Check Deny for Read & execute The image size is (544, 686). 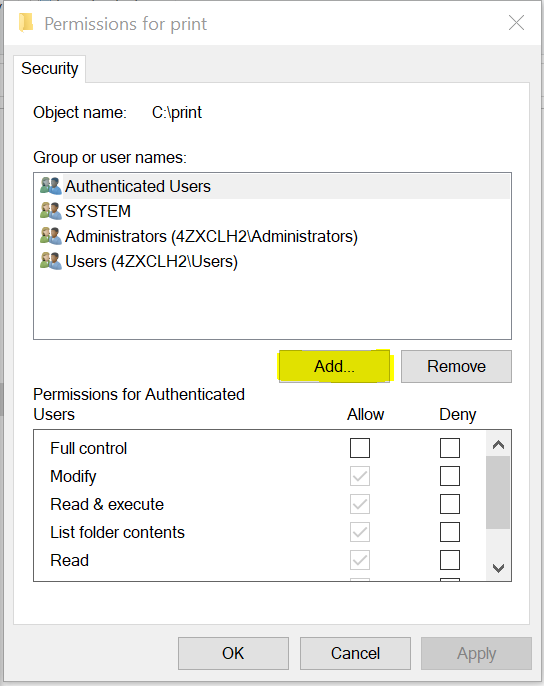[450, 504]
